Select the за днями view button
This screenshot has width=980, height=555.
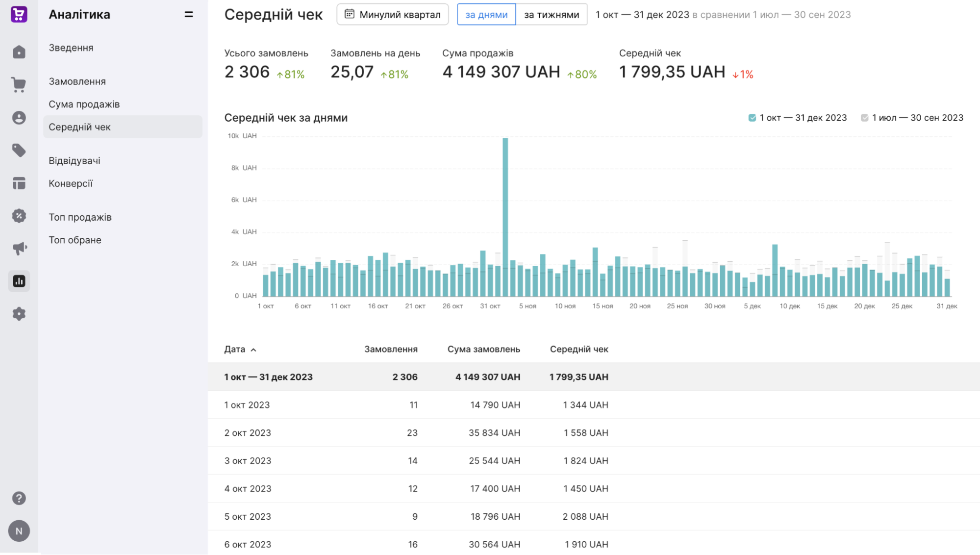tap(486, 15)
